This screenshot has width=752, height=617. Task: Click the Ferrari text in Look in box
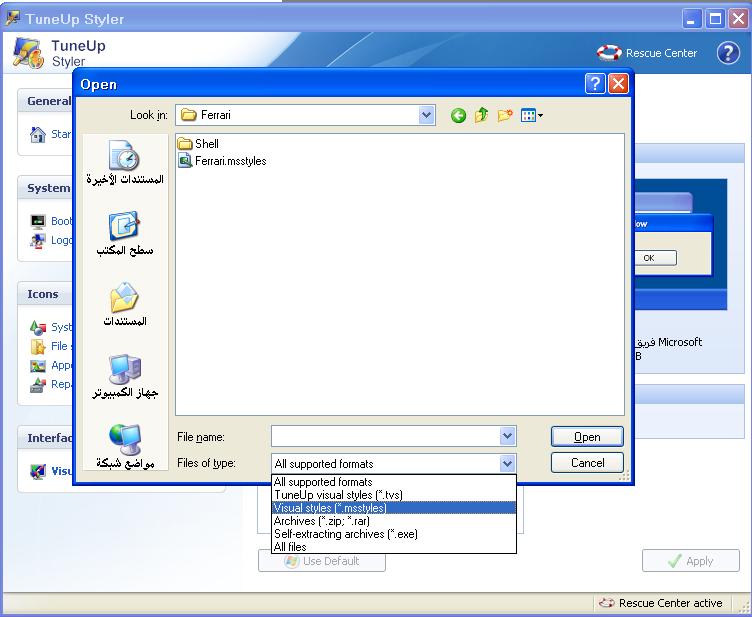click(x=215, y=115)
